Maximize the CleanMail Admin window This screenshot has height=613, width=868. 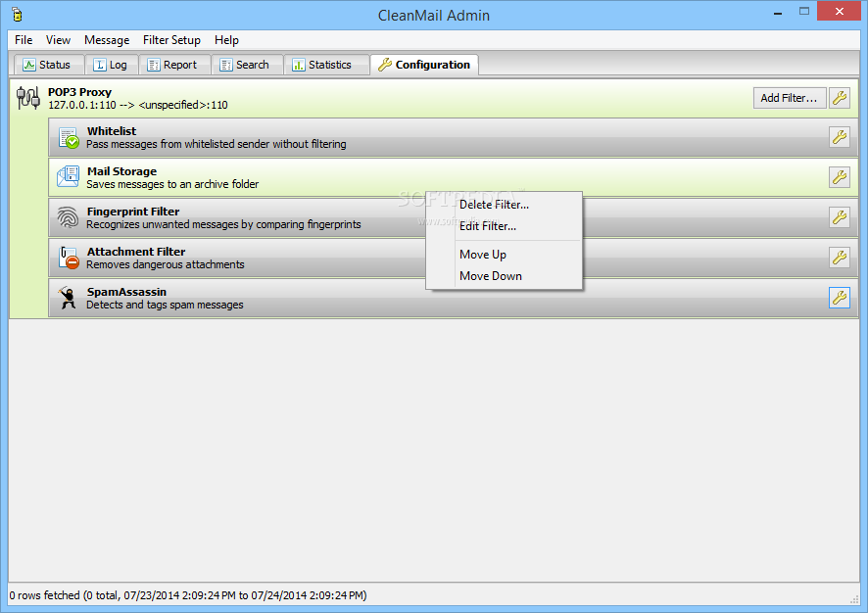pos(804,12)
